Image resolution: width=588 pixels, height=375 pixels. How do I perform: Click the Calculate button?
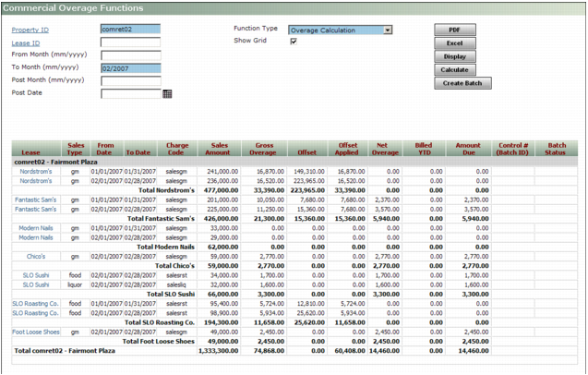455,69
